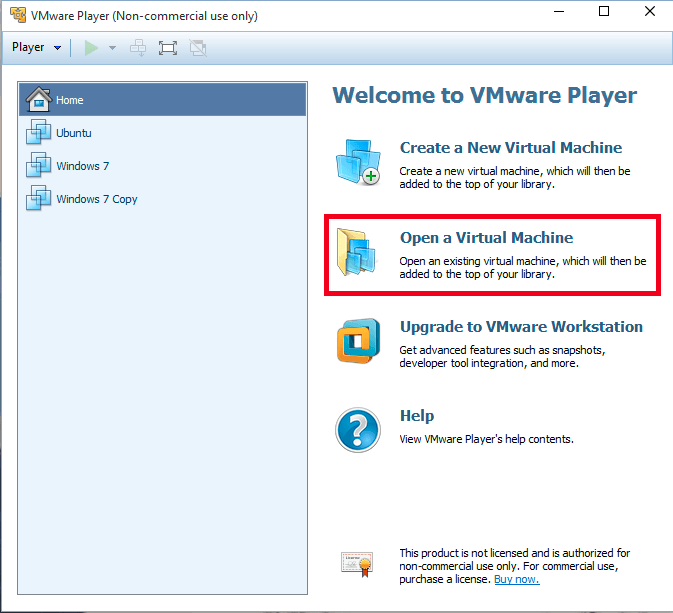Screen dimensions: 673x613
Task: Click the Ubuntu VM icon
Action: pos(39,132)
